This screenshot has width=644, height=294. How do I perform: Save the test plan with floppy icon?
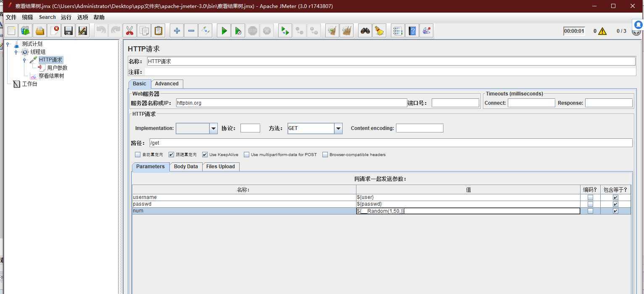[69, 31]
